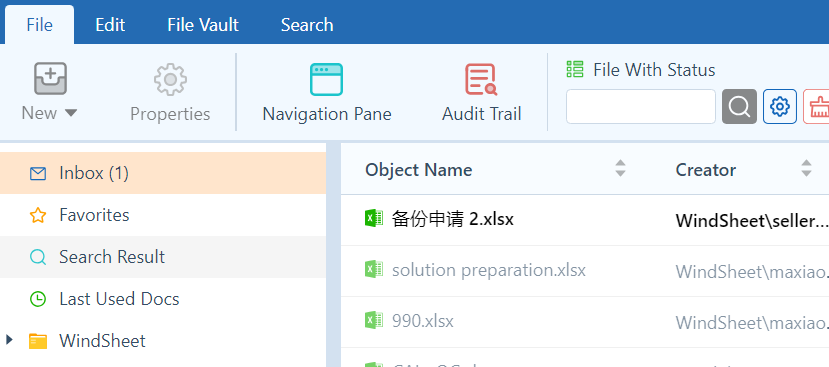Click the New inbox tray icon
The height and width of the screenshot is (367, 829).
click(x=50, y=78)
